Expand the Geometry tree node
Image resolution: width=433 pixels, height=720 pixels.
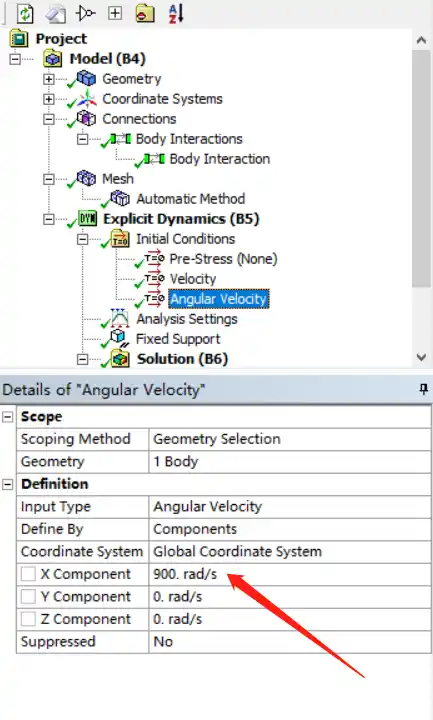click(x=49, y=79)
